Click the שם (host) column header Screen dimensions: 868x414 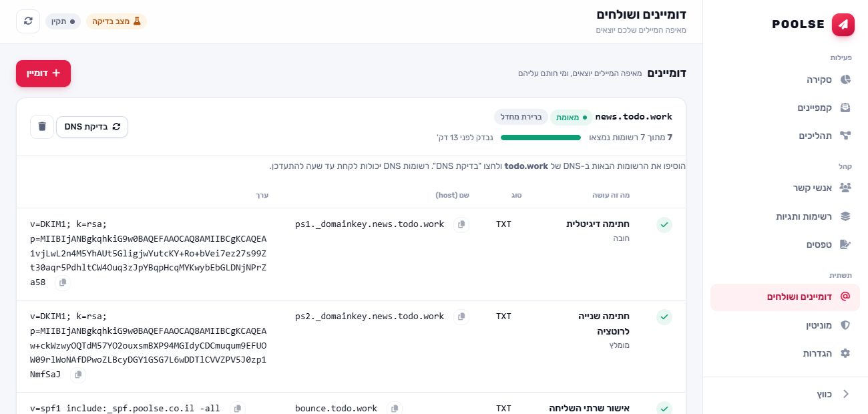(452, 196)
